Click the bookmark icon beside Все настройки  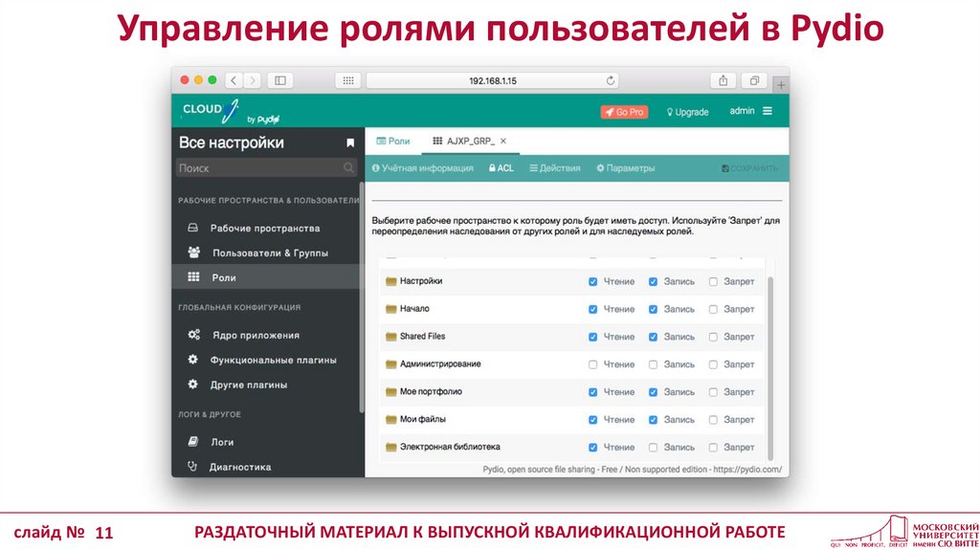tap(350, 143)
